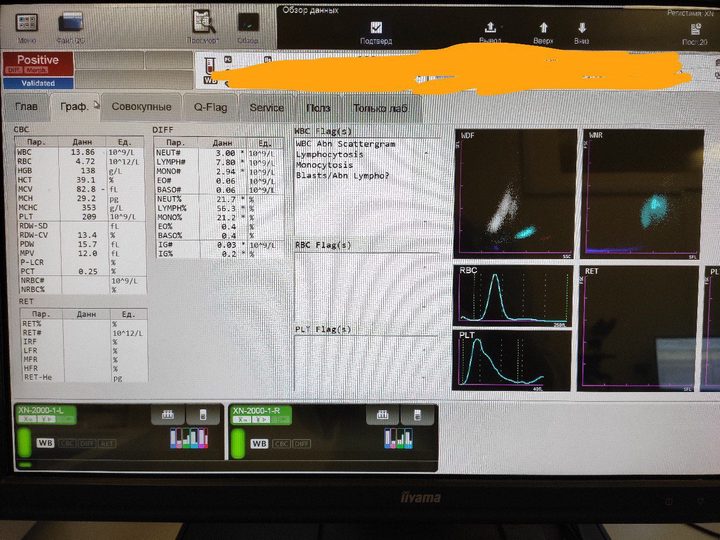
Task: Click the RET indicator in XN-2000-1-L panel
Action: pos(107,444)
